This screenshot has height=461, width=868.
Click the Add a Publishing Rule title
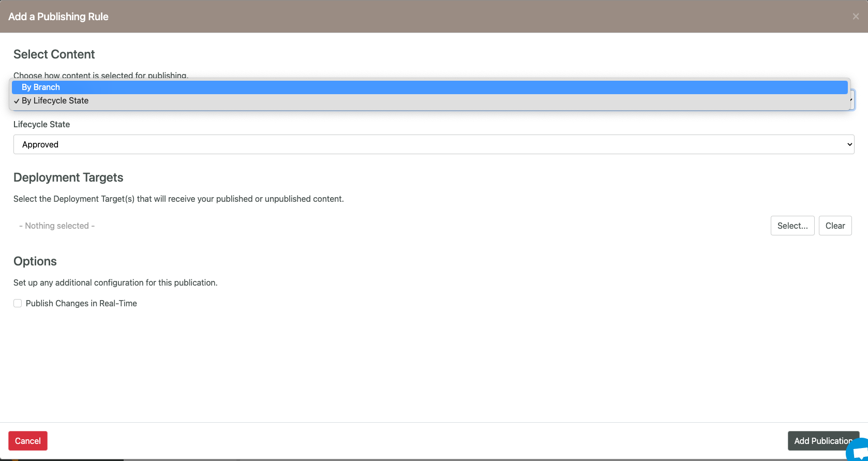point(58,17)
